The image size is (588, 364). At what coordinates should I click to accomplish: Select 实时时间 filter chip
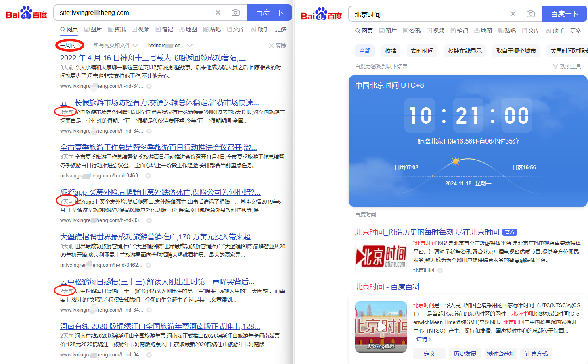click(x=422, y=51)
